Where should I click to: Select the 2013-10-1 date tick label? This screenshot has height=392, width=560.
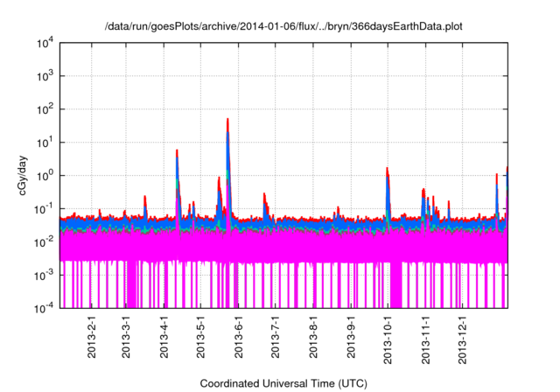coord(388,343)
